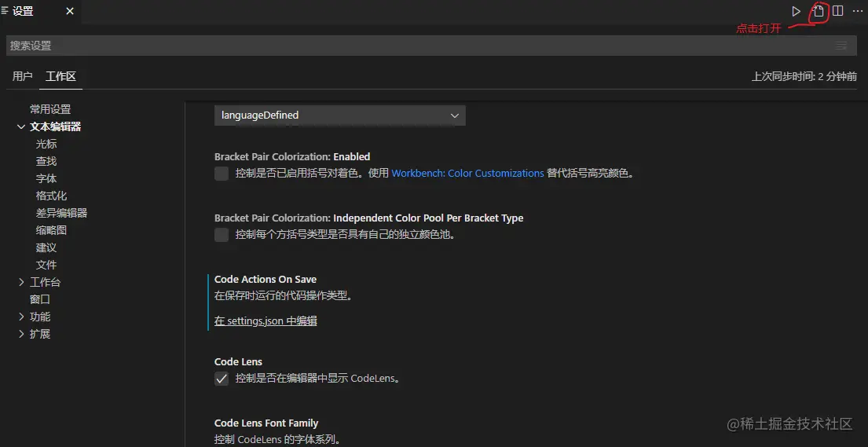Open the More Actions ellipsis menu

pos(858,11)
